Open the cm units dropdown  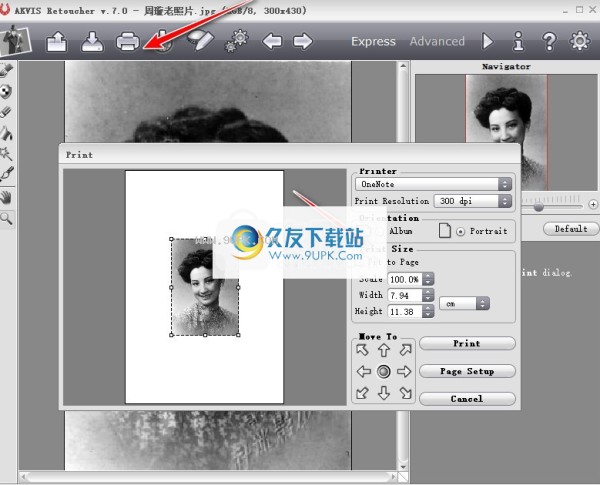(x=464, y=304)
